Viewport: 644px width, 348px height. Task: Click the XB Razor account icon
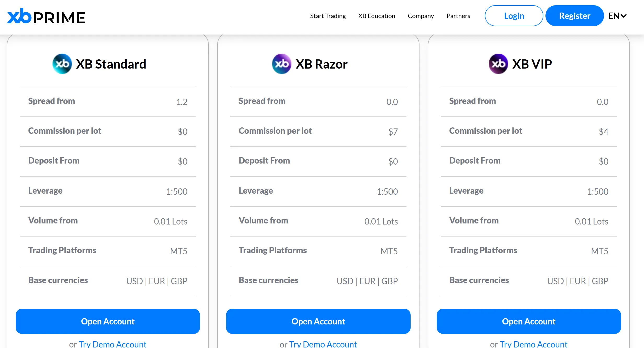(x=281, y=64)
